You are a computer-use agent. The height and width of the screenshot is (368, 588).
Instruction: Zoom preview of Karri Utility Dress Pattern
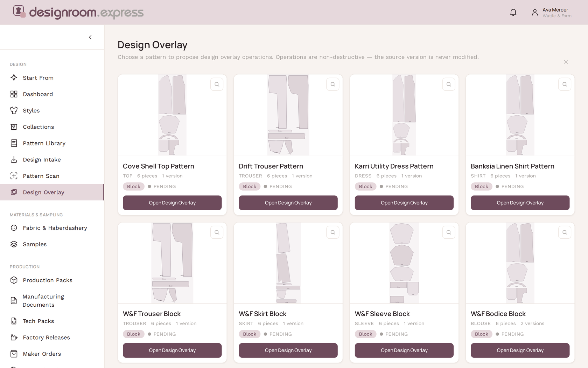449,84
